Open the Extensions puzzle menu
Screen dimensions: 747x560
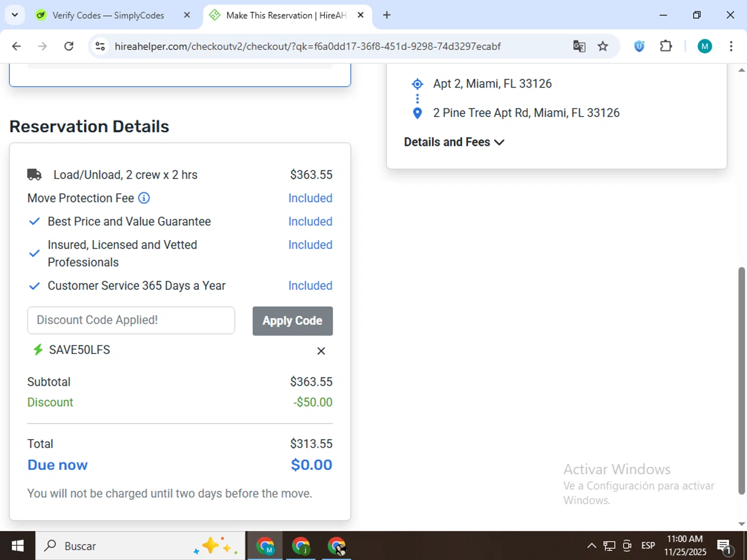[666, 46]
